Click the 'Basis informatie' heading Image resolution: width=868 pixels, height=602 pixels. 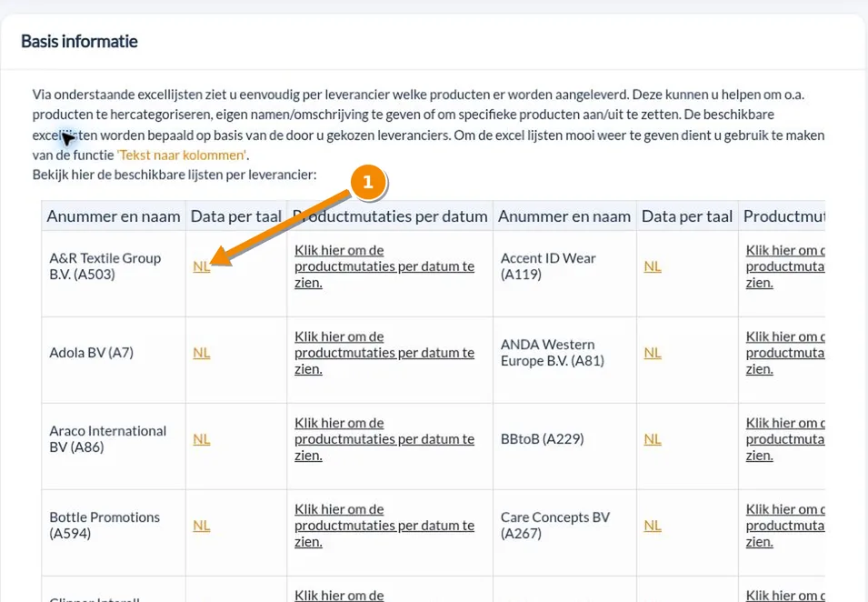(79, 42)
